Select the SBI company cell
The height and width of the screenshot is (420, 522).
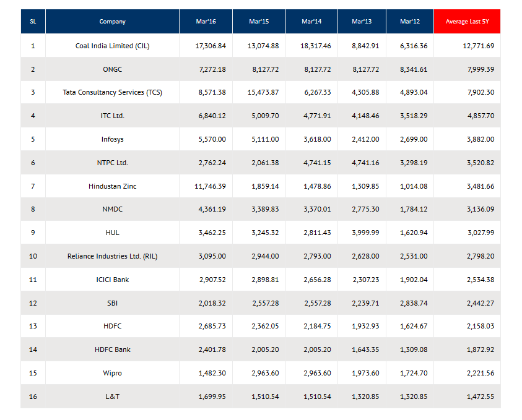113,303
